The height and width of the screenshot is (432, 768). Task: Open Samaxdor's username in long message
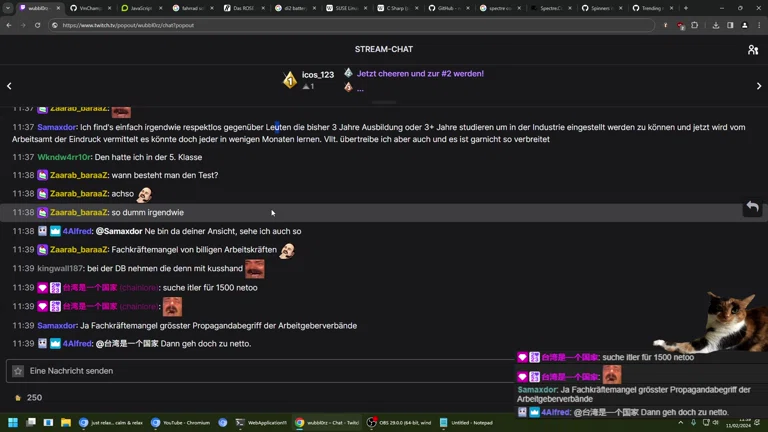point(57,127)
